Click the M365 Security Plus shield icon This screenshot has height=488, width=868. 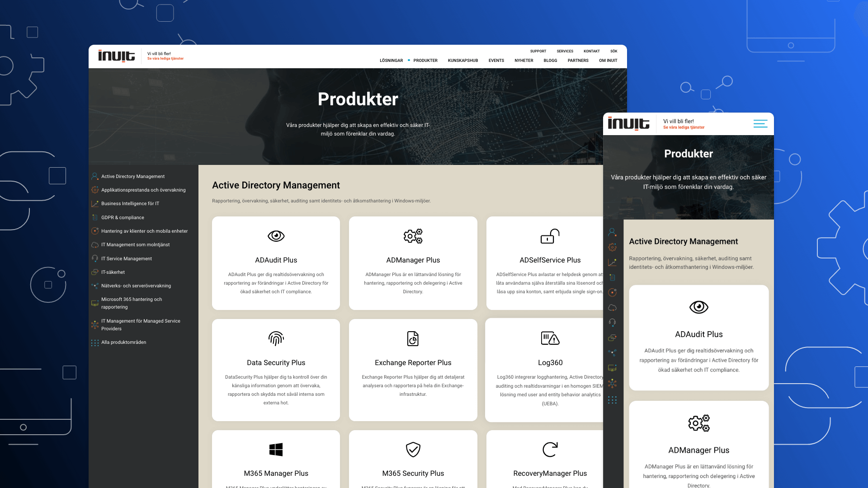click(x=413, y=450)
